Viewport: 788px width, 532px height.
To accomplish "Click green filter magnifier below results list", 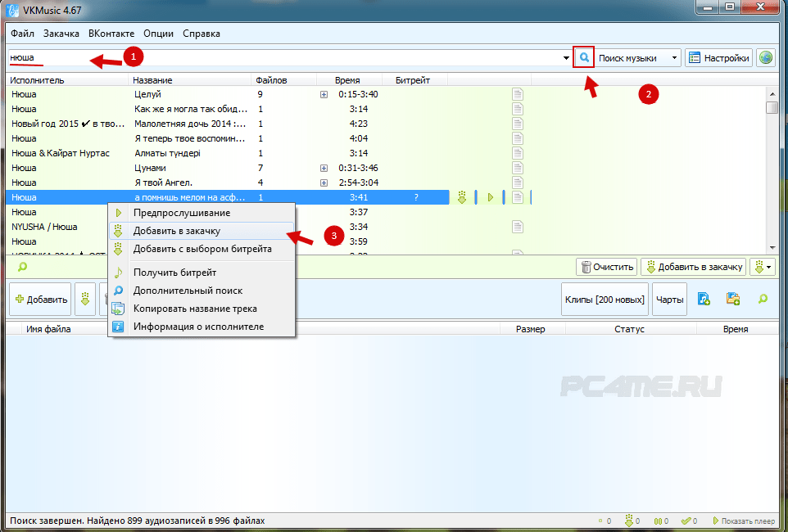I will point(22,266).
